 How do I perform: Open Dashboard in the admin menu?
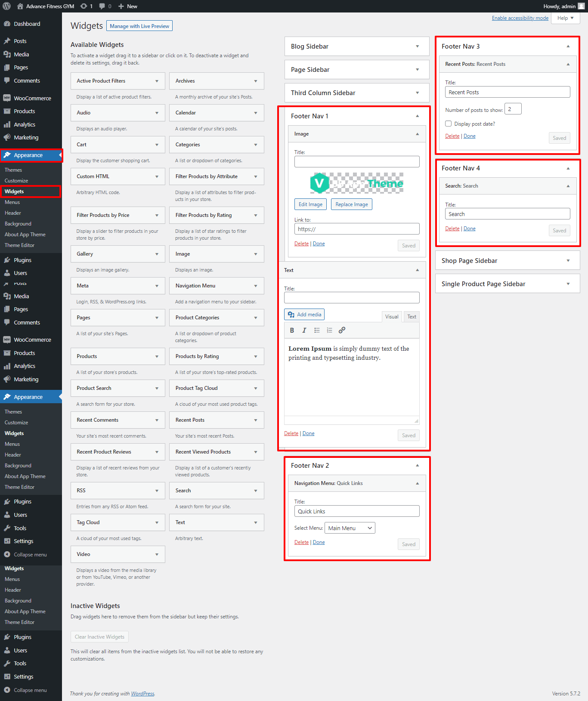(x=27, y=24)
